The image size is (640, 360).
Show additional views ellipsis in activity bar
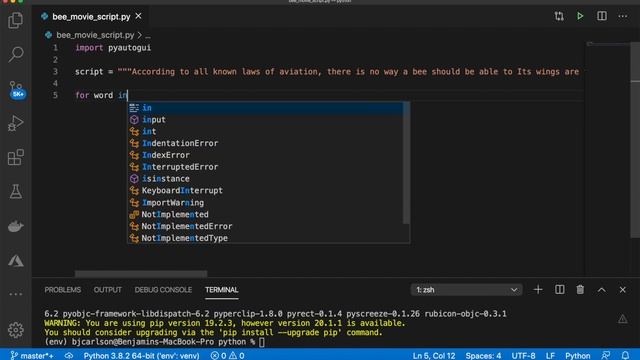(x=16, y=294)
